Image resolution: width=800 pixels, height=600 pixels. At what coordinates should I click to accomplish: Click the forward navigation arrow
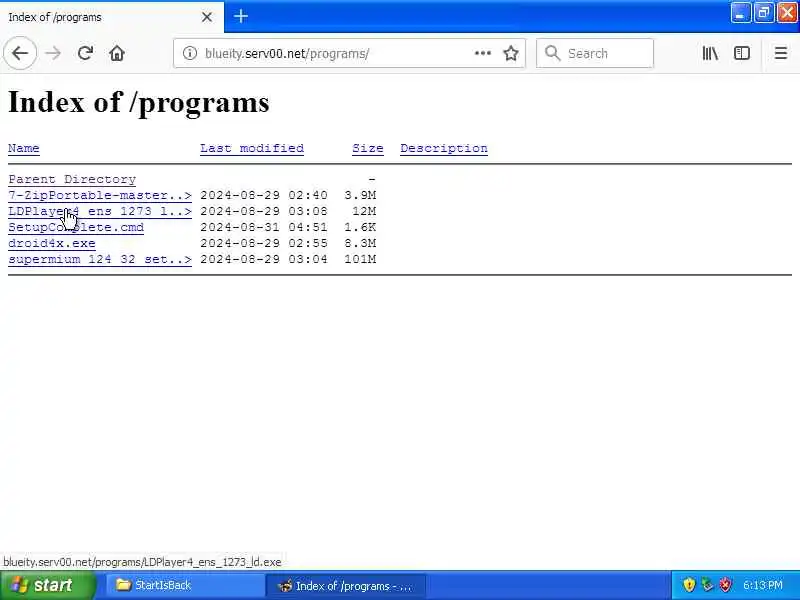[53, 53]
